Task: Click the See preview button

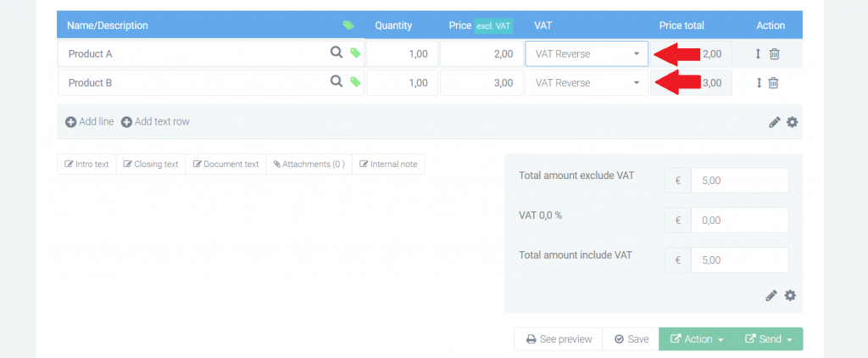Action: click(x=558, y=339)
